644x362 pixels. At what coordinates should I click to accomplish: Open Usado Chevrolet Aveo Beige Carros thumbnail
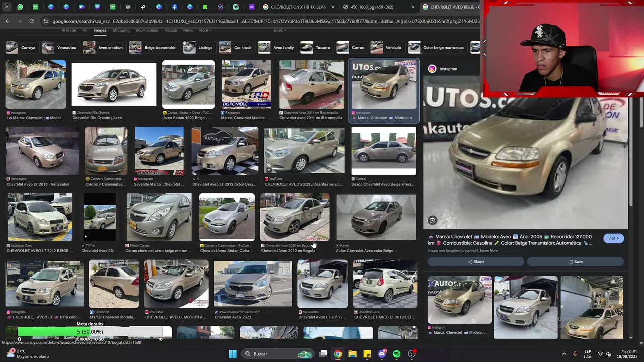(x=383, y=151)
